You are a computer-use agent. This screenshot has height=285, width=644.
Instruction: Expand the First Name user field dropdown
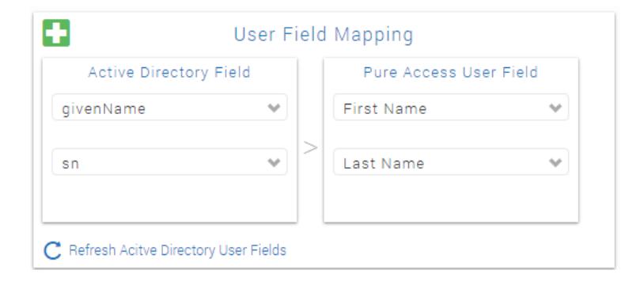point(451,108)
